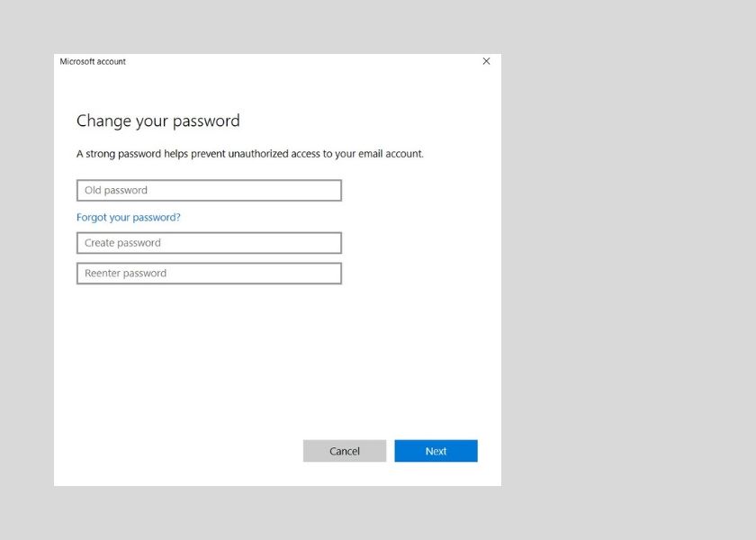Focus the first password entry field
Image resolution: width=756 pixels, height=540 pixels.
tap(209, 190)
